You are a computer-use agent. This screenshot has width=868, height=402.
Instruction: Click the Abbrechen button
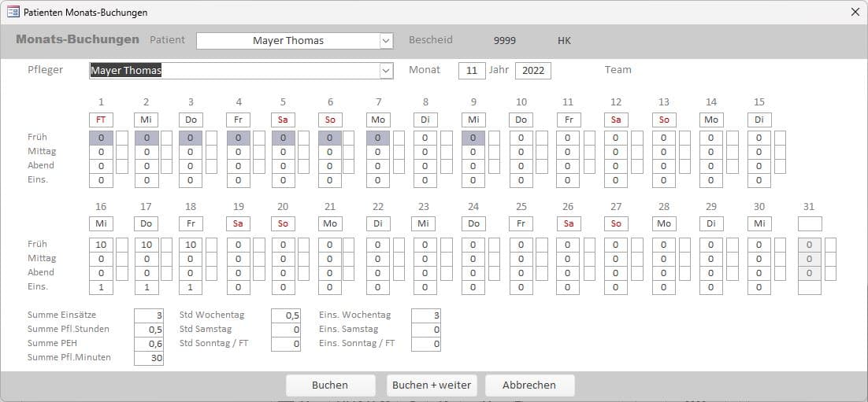click(x=530, y=385)
